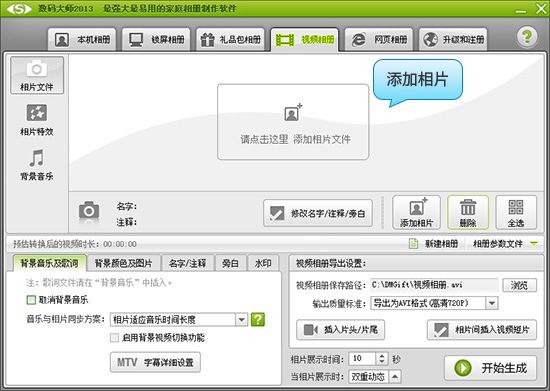Expand the 相册参数文件 dropdown arrow
This screenshot has height=391, width=550.
[534, 243]
